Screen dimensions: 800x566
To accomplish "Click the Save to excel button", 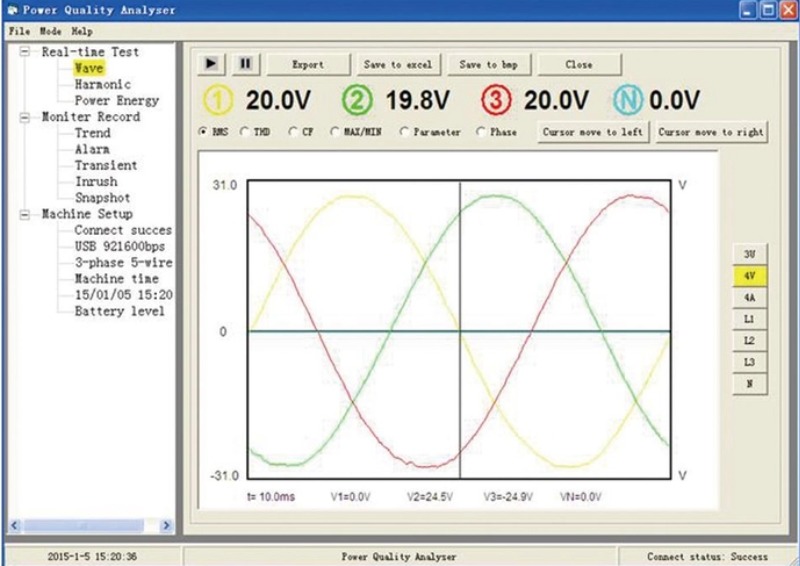I will pyautogui.click(x=397, y=64).
